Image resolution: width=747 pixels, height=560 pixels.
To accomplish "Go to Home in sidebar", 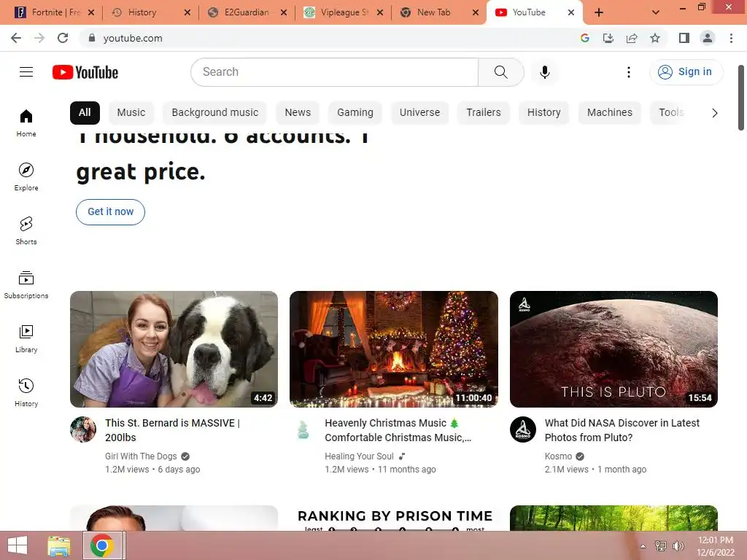I will tap(26, 122).
